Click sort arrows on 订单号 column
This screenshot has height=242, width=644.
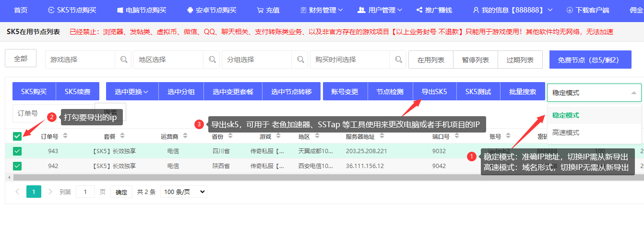point(65,136)
